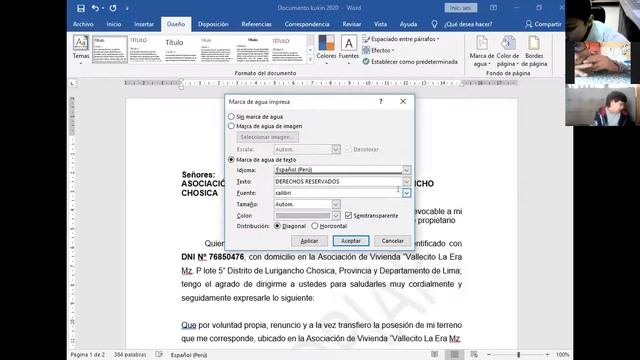Switch to Web Layout view icon
The image size is (640, 360).
(474, 354)
